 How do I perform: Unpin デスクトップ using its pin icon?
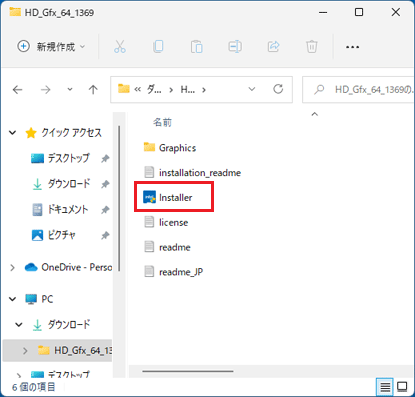pyautogui.click(x=105, y=159)
